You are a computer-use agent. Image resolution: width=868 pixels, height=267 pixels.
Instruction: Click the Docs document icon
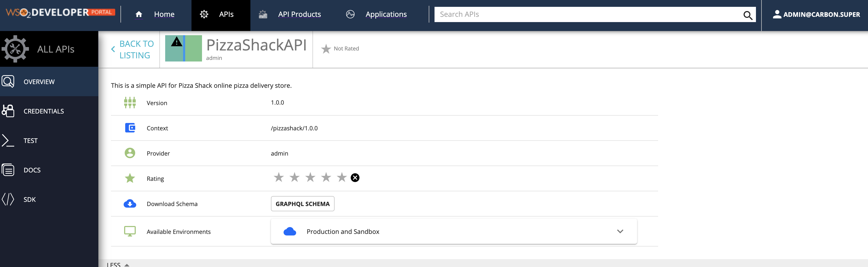[x=8, y=170]
